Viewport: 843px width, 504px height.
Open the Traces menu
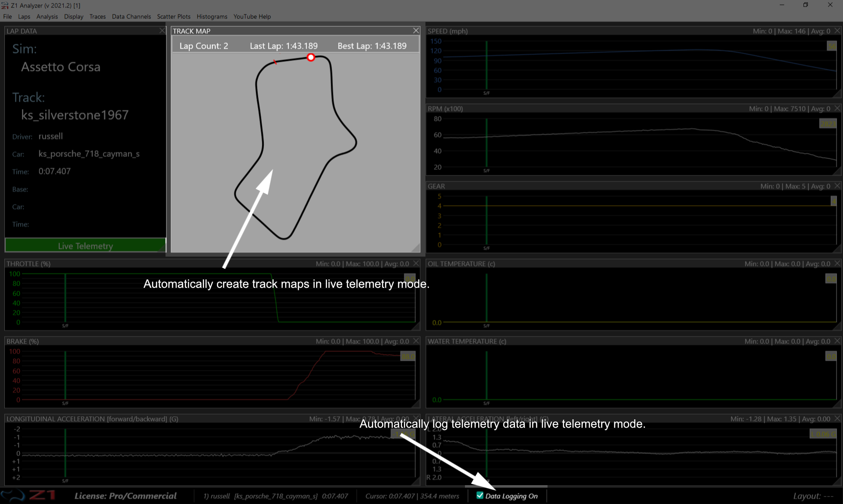click(x=97, y=17)
